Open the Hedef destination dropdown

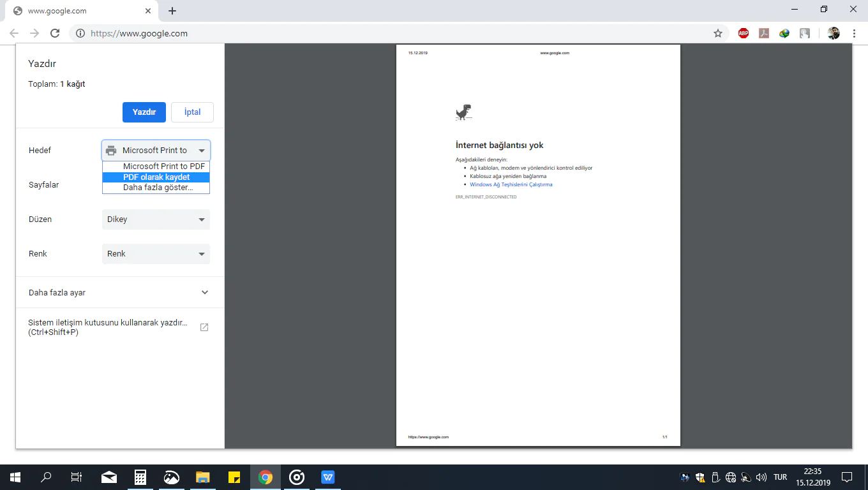click(x=156, y=151)
